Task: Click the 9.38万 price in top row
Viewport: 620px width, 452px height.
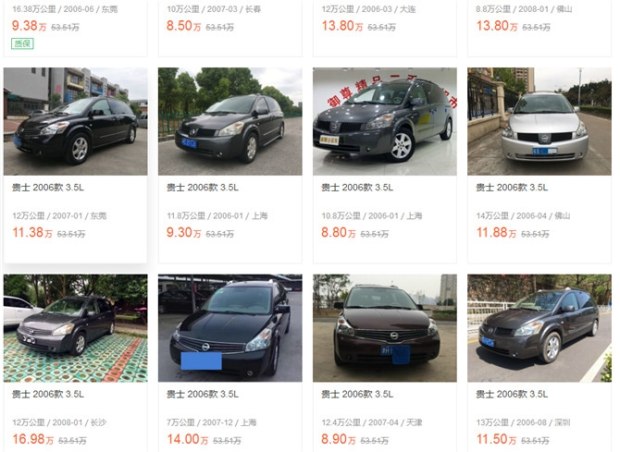Action: [x=29, y=26]
